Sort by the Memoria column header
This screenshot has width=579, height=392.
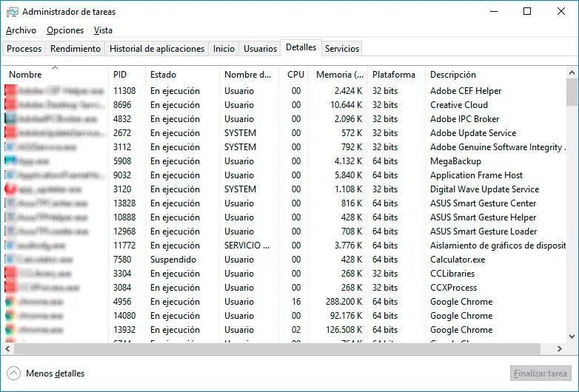pyautogui.click(x=338, y=75)
